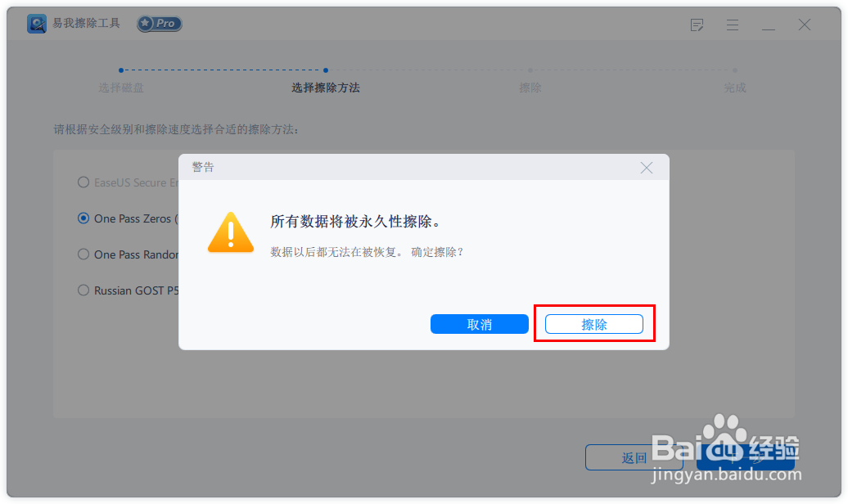Viewport: 848px width, 504px height.
Task: Click the 完成 step in progress bar
Action: (x=734, y=88)
